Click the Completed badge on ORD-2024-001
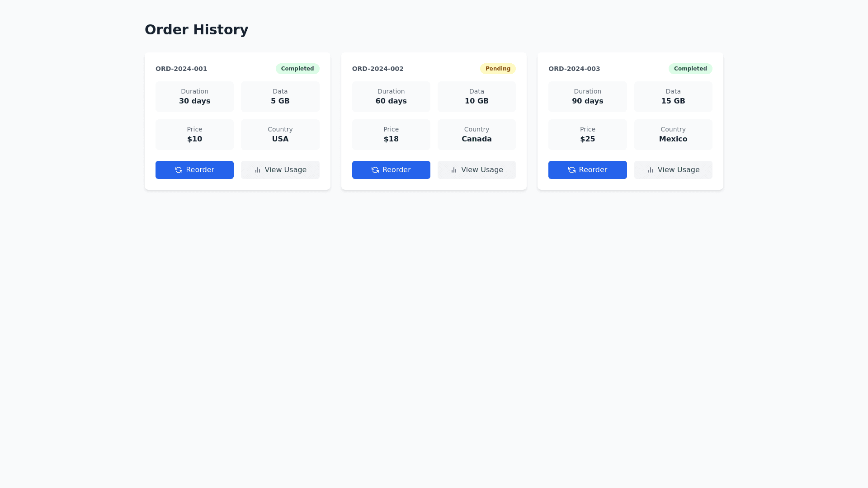This screenshot has height=488, width=868. [x=297, y=69]
